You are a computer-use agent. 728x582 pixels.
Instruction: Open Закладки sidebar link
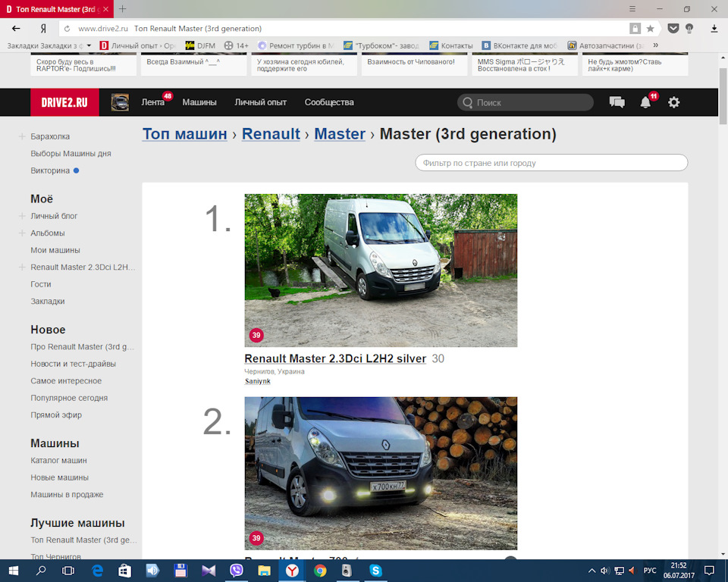[48, 302]
